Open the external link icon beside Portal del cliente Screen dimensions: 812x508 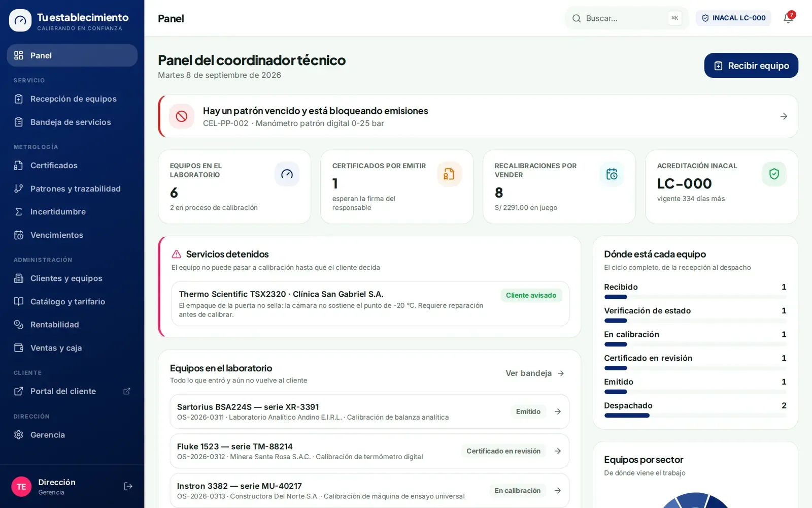point(127,391)
